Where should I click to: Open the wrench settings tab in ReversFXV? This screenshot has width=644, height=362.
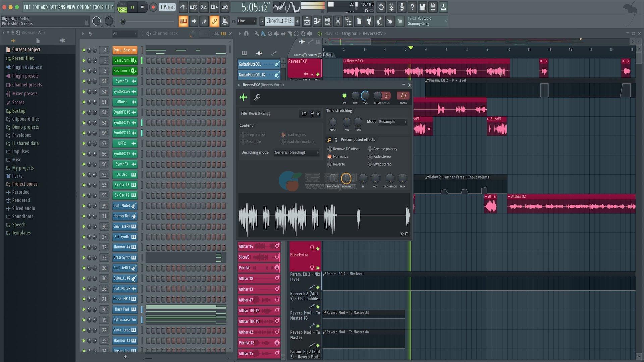[x=257, y=98]
